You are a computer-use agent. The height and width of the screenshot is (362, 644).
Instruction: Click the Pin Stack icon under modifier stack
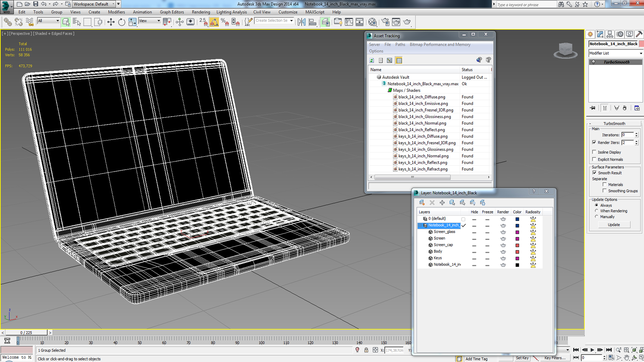click(593, 108)
